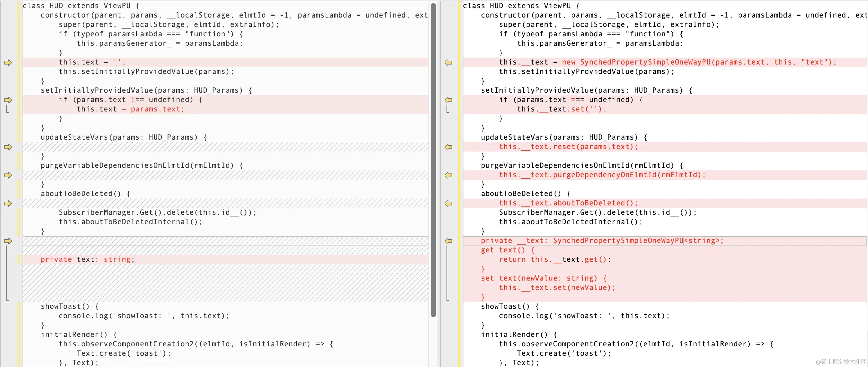
Task: Click the left pane vertical scrollbar thumb
Action: 433,160
